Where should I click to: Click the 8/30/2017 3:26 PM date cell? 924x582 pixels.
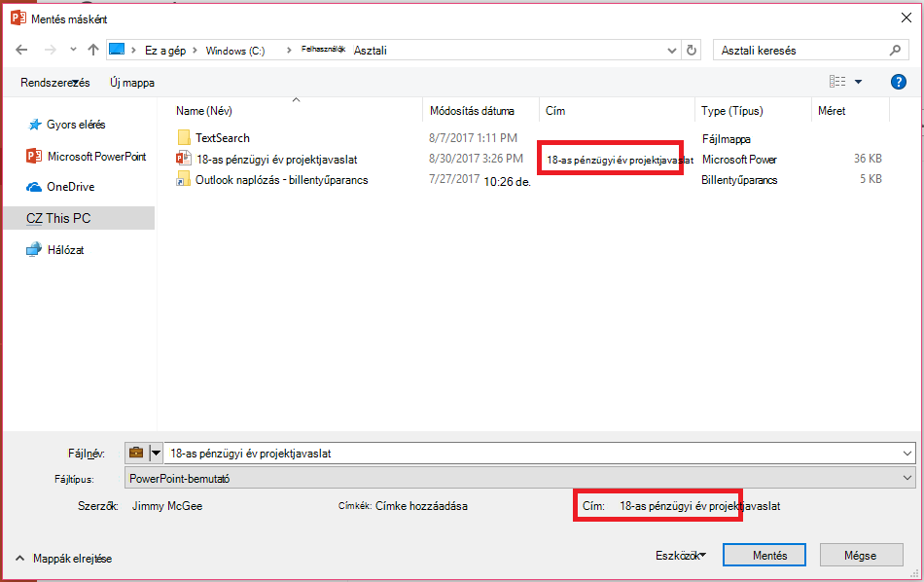coord(476,158)
